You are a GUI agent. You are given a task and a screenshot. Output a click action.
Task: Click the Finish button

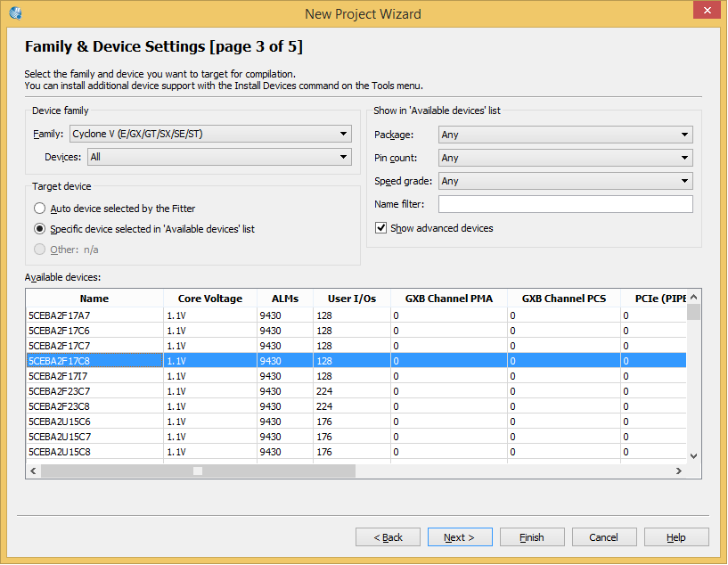pyautogui.click(x=532, y=537)
